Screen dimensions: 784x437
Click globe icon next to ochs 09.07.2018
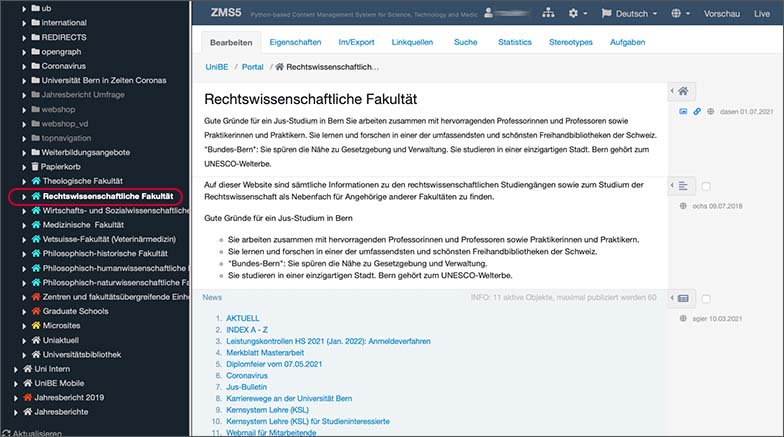click(x=683, y=206)
